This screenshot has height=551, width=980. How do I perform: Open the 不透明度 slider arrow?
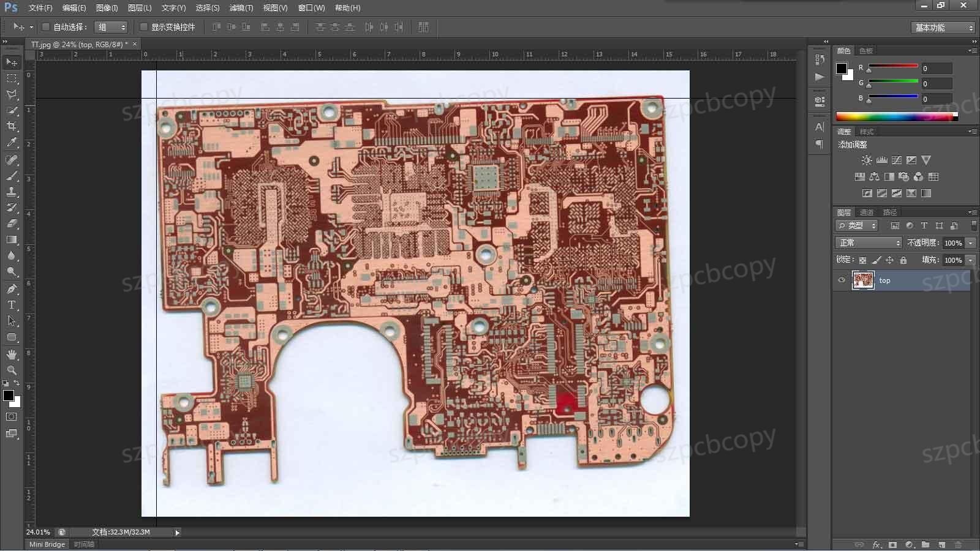(x=971, y=243)
